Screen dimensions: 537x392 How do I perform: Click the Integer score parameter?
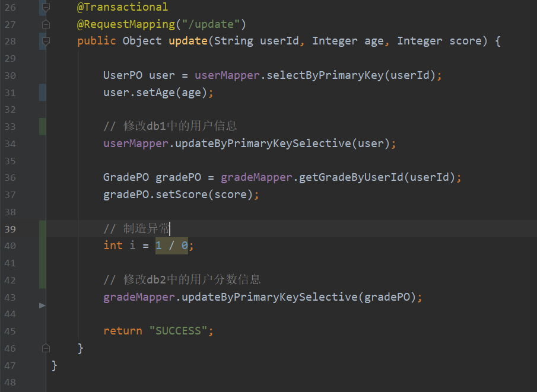coord(440,41)
